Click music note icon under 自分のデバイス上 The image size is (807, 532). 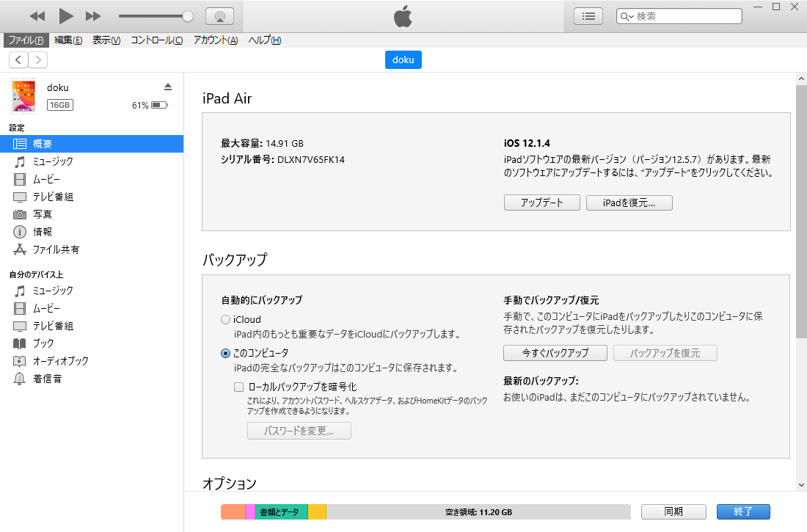click(x=20, y=291)
